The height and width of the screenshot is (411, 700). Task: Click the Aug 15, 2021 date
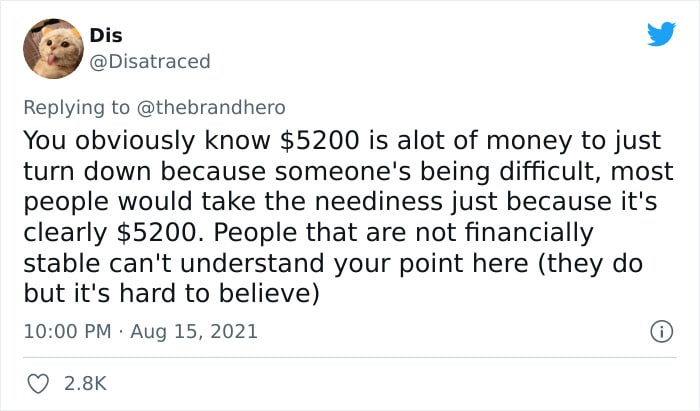point(194,332)
